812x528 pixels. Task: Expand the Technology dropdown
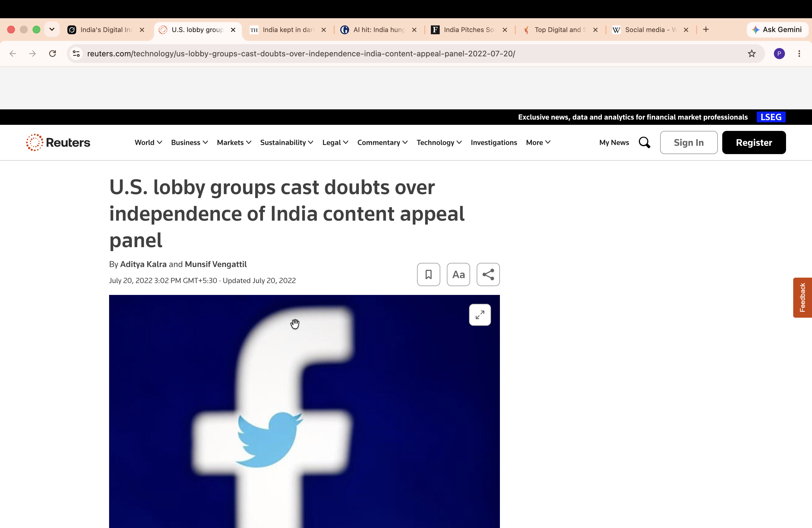[x=439, y=142]
